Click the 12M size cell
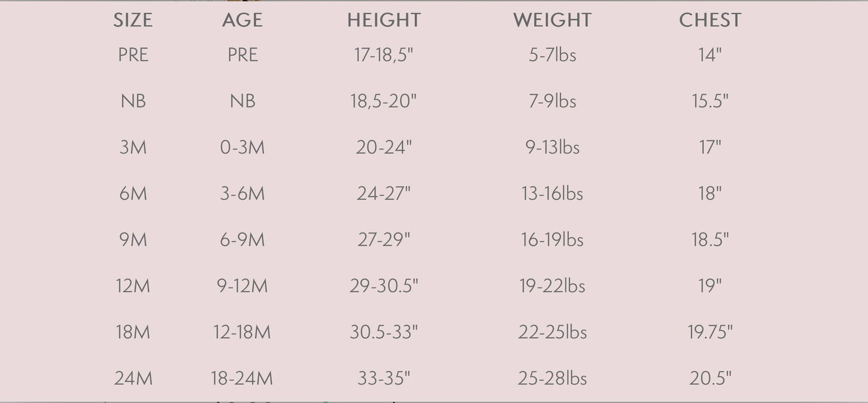Image resolution: width=868 pixels, height=403 pixels. point(133,286)
